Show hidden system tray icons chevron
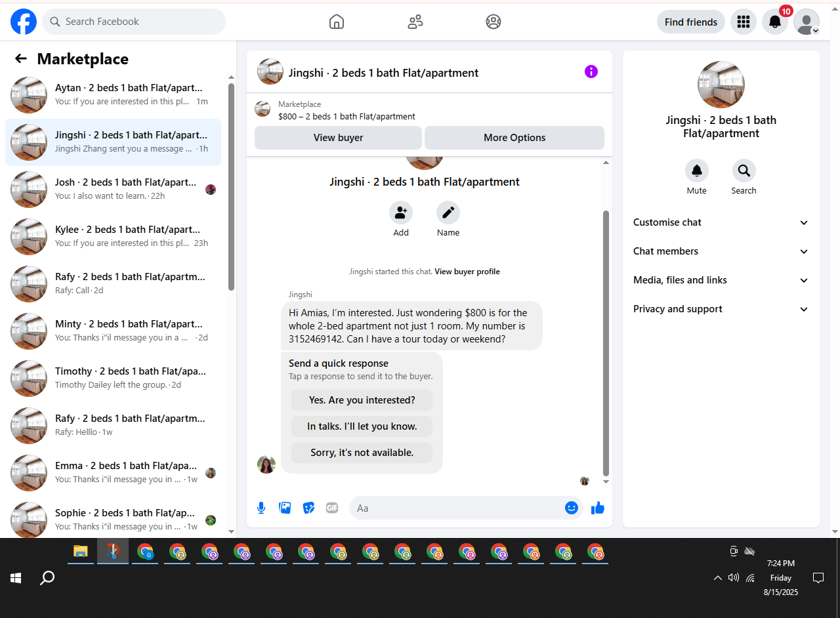Viewport: 840px width, 618px height. coord(717,578)
